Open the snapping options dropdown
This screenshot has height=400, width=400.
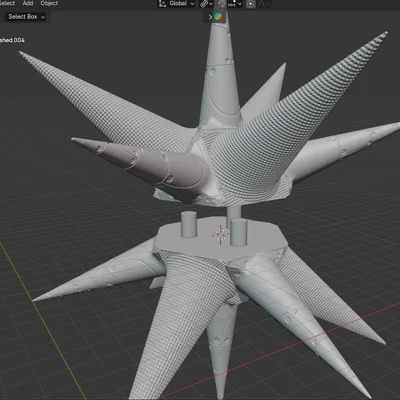point(235,4)
